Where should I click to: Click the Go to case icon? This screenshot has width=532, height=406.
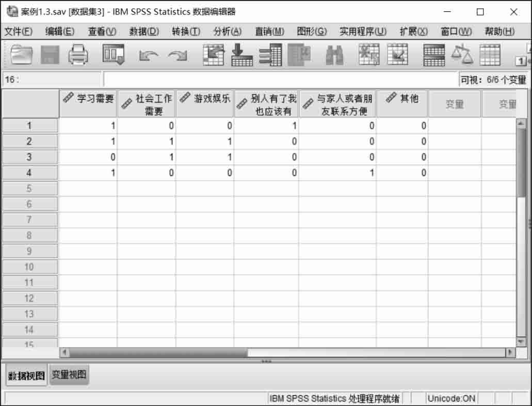pyautogui.click(x=214, y=55)
